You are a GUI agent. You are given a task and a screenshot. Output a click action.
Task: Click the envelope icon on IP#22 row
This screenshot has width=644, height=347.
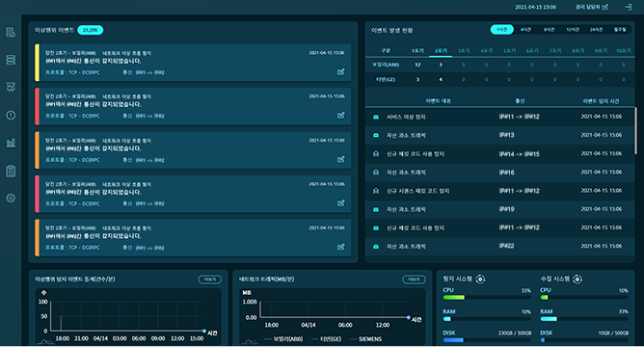click(x=376, y=247)
